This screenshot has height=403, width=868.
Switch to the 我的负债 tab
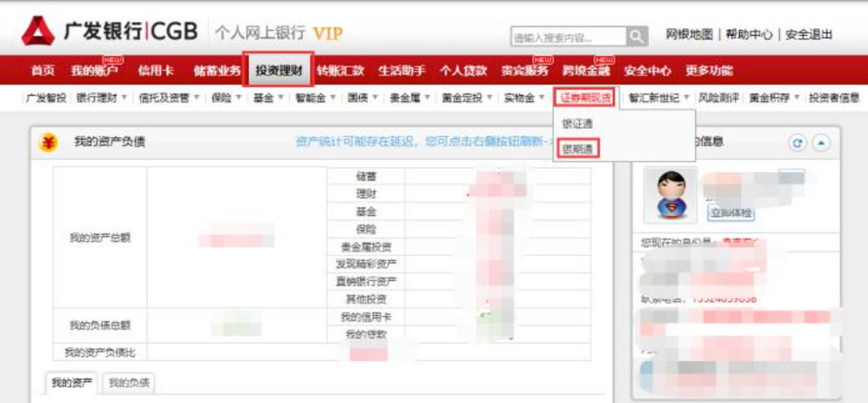click(x=128, y=383)
